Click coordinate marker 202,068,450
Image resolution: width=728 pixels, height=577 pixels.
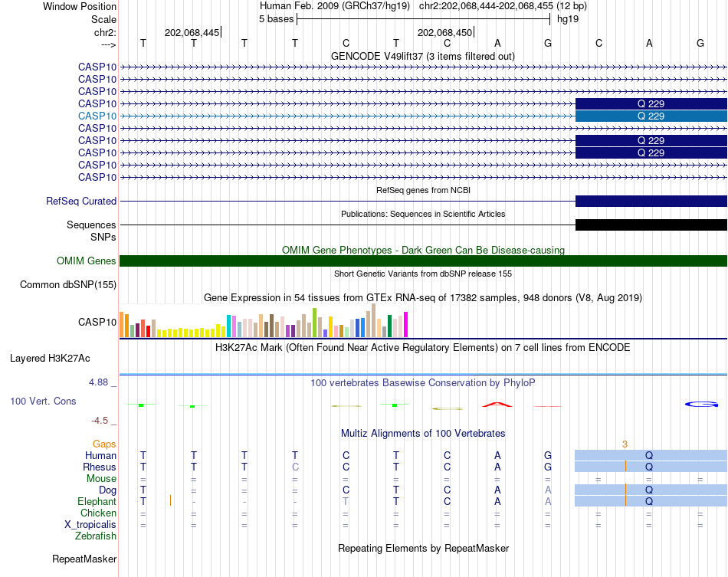click(444, 32)
